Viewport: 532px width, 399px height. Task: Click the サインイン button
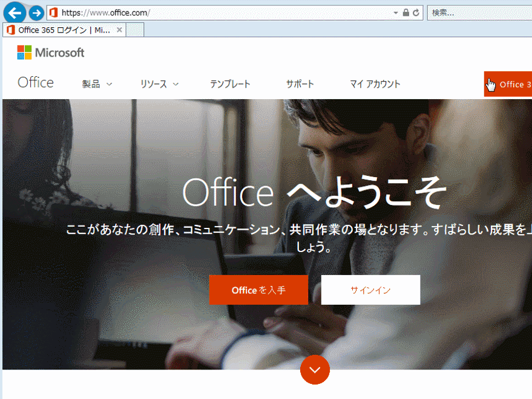[x=370, y=290]
